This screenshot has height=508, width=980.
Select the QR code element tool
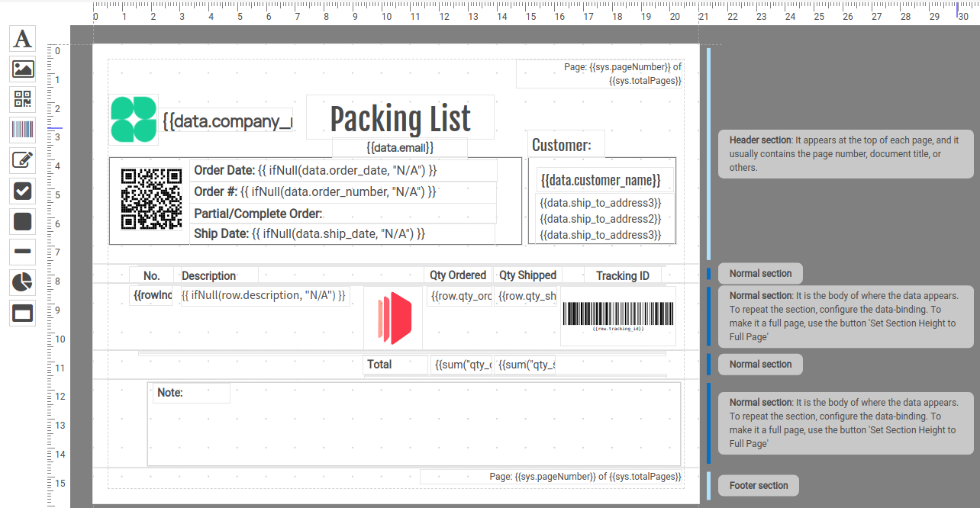[23, 99]
